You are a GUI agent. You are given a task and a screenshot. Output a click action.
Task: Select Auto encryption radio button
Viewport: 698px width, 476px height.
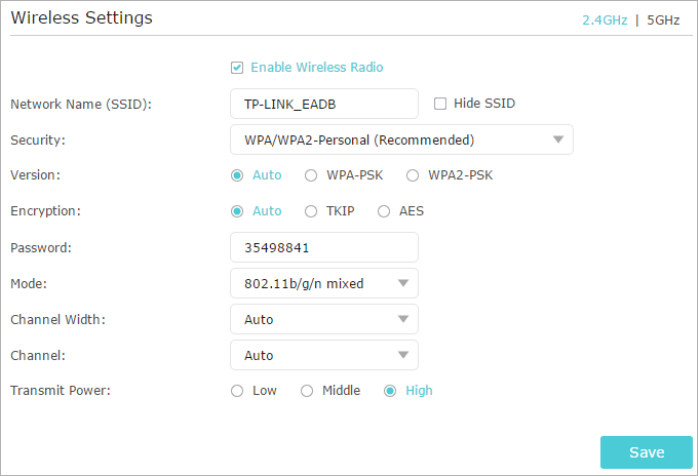click(x=237, y=211)
